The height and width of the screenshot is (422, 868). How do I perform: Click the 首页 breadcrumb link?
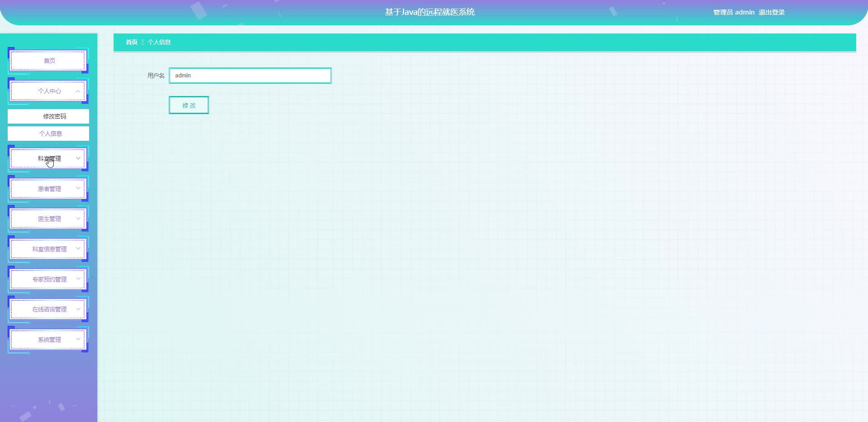(132, 42)
